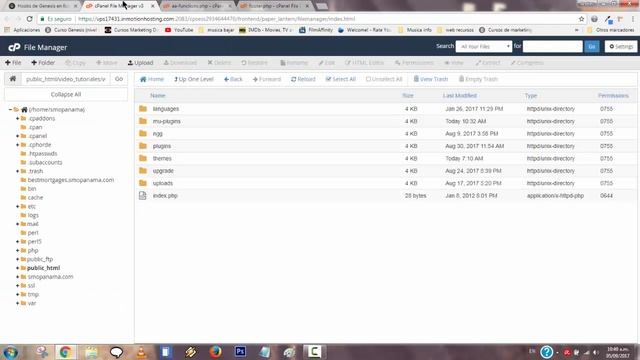Screen dimensions: 640x360
Task: Create a new file with +File
Action: pos(13,63)
